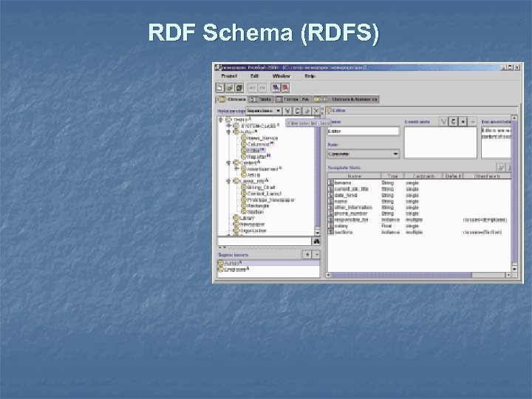Select the phone_number slot row
This screenshot has width=532, height=399.
(x=419, y=214)
